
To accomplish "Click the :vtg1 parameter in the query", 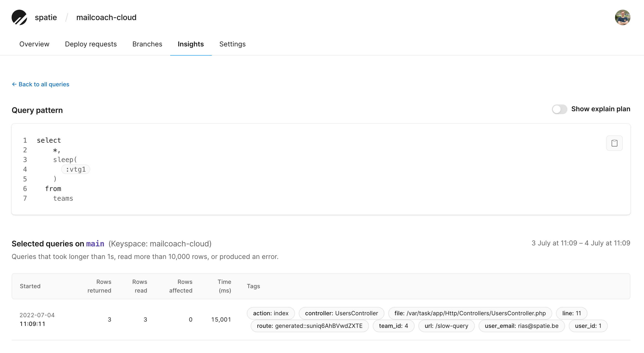I will (75, 169).
